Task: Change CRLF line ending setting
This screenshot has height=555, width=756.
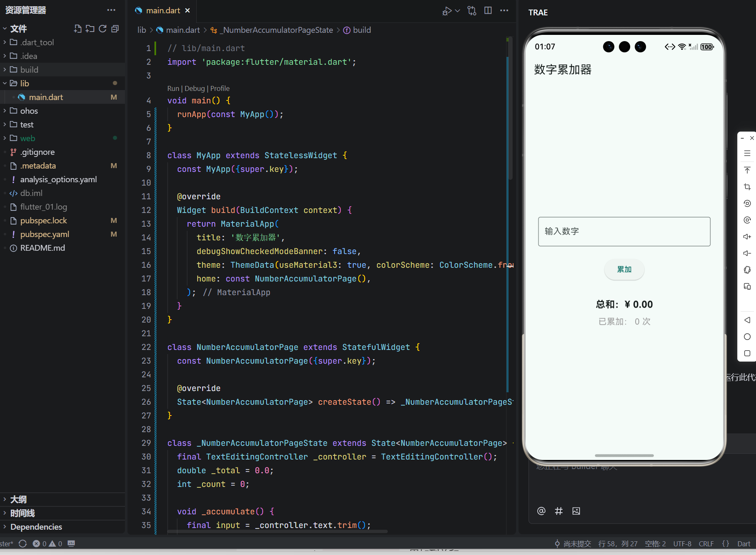Action: [706, 544]
